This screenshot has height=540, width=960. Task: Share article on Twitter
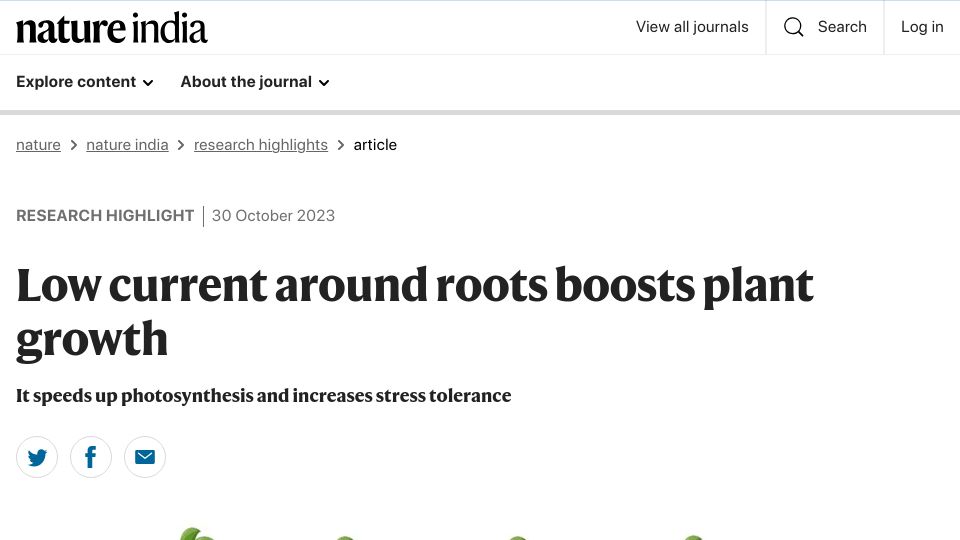tap(37, 457)
